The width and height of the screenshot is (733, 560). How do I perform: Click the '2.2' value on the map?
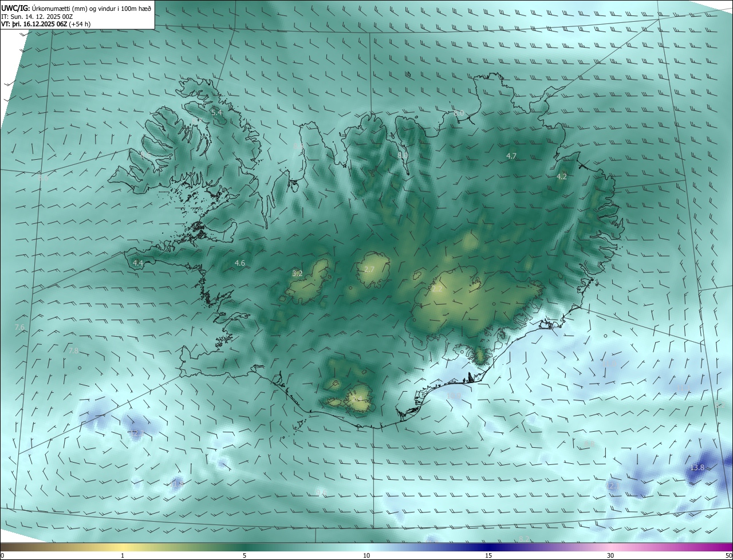coord(437,289)
